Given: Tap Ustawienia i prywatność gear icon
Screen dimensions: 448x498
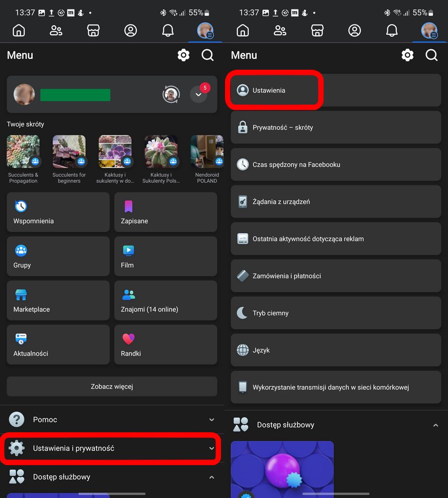Looking at the screenshot, I should pos(16,448).
